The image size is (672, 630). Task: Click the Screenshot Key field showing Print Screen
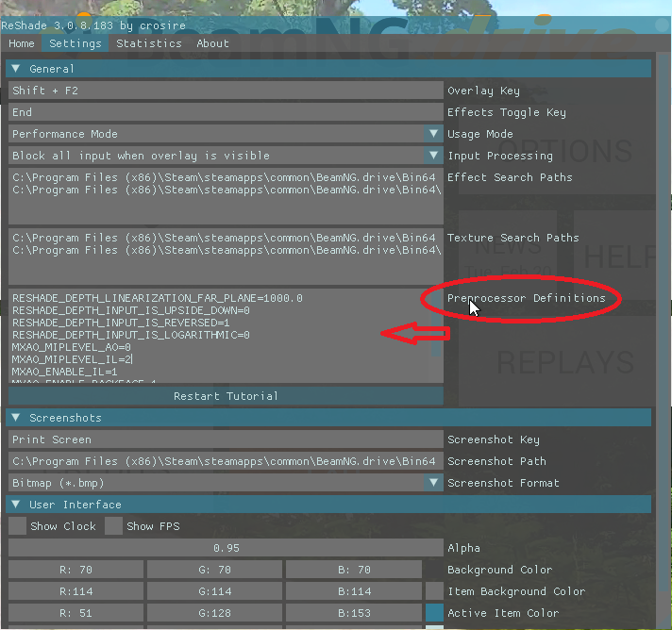point(226,439)
